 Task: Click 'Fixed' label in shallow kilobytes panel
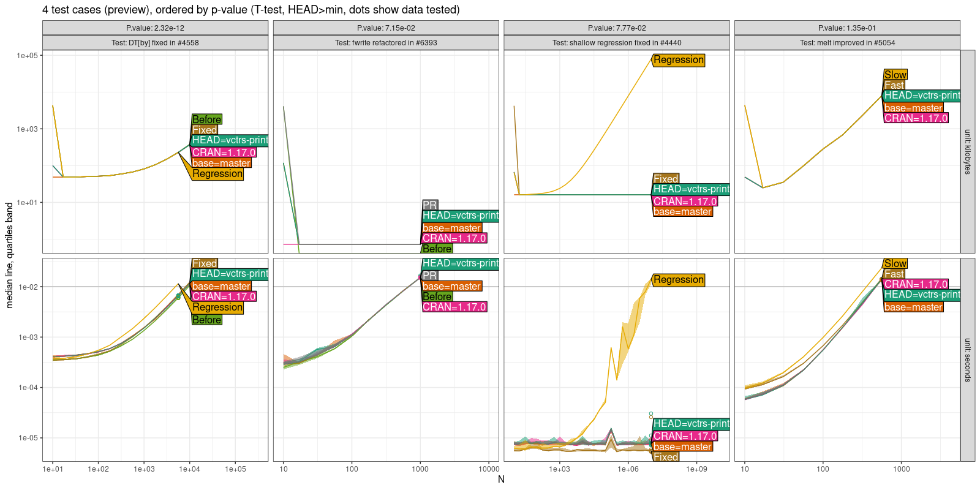click(x=666, y=179)
